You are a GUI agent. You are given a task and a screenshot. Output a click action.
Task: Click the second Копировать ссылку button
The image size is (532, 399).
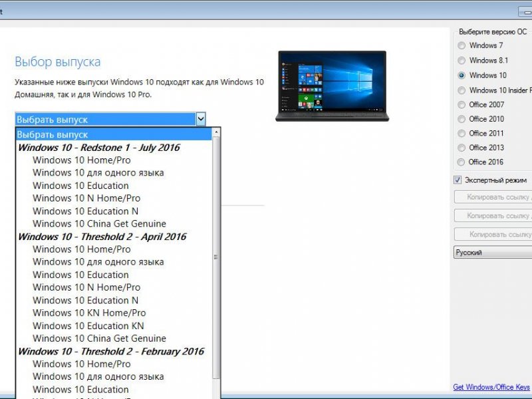(x=493, y=215)
